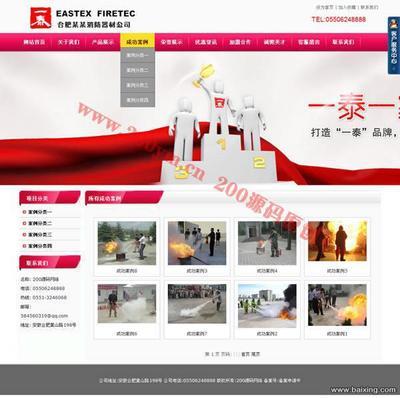The height and width of the screenshot is (398, 400).
Task: Click the 成功案例7 caption text
Action: pos(197,334)
